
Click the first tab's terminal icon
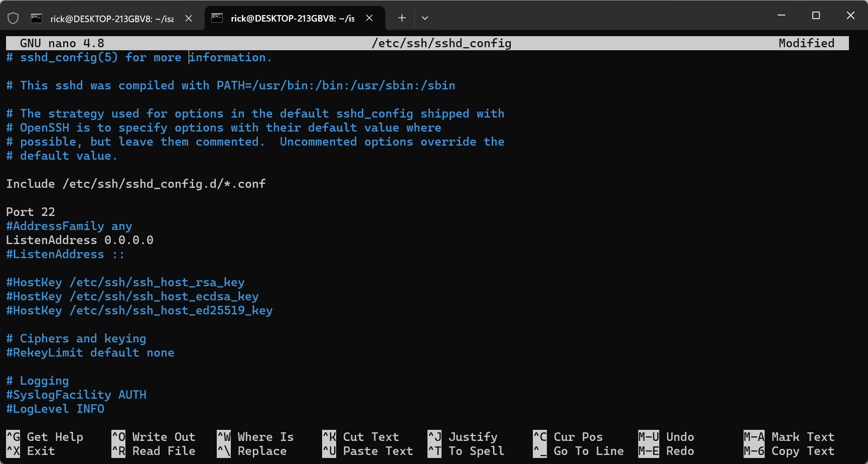(37, 19)
